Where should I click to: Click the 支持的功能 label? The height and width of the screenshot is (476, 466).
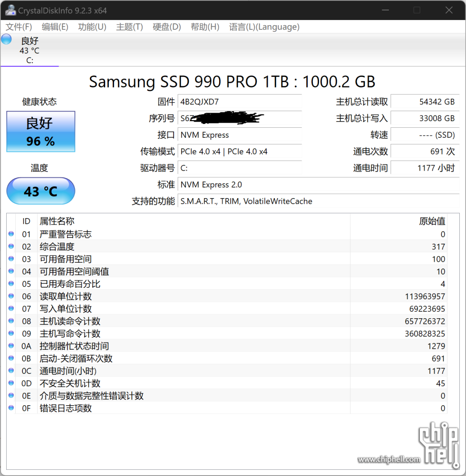153,201
